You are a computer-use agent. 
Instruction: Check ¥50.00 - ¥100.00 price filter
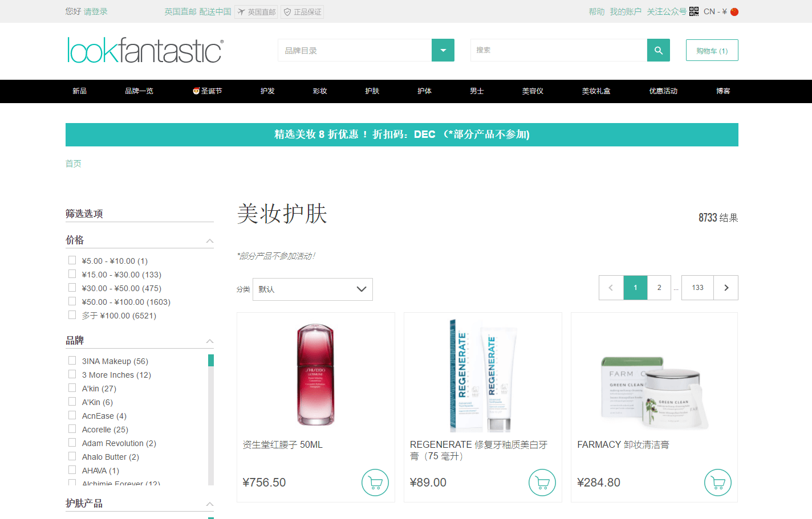pyautogui.click(x=72, y=301)
